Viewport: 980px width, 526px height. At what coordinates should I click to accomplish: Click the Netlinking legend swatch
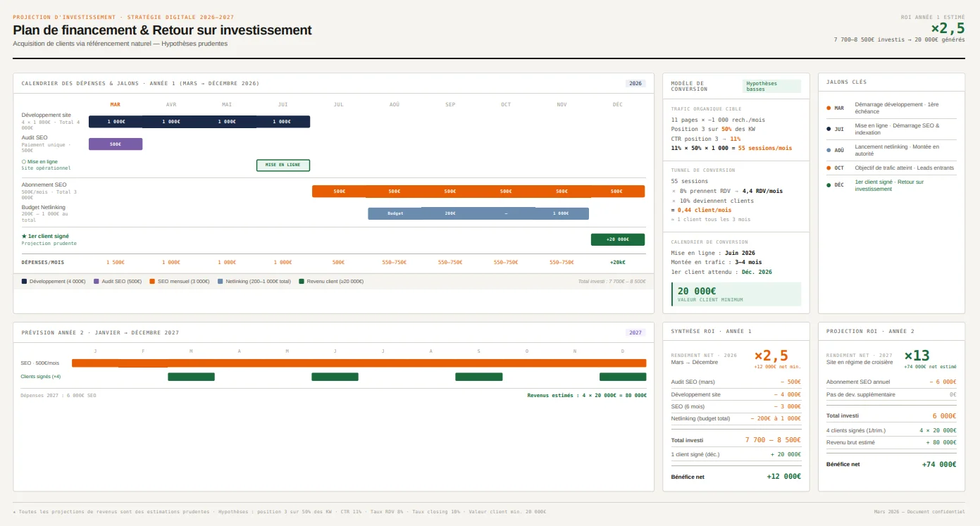(221, 281)
